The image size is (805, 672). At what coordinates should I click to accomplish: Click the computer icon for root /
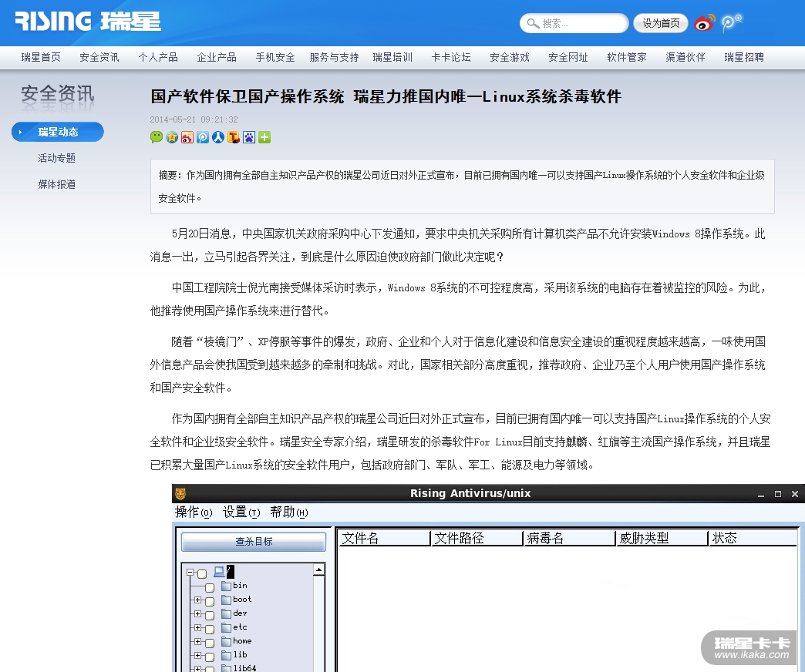click(219, 571)
